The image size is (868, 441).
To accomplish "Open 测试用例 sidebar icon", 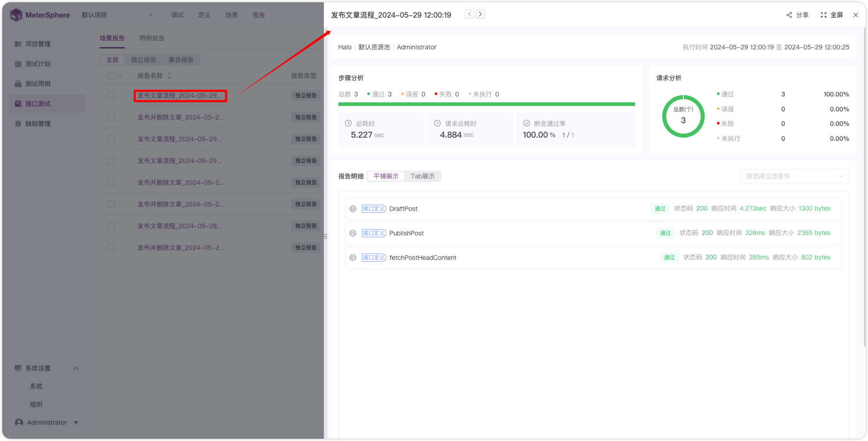I will pos(18,84).
